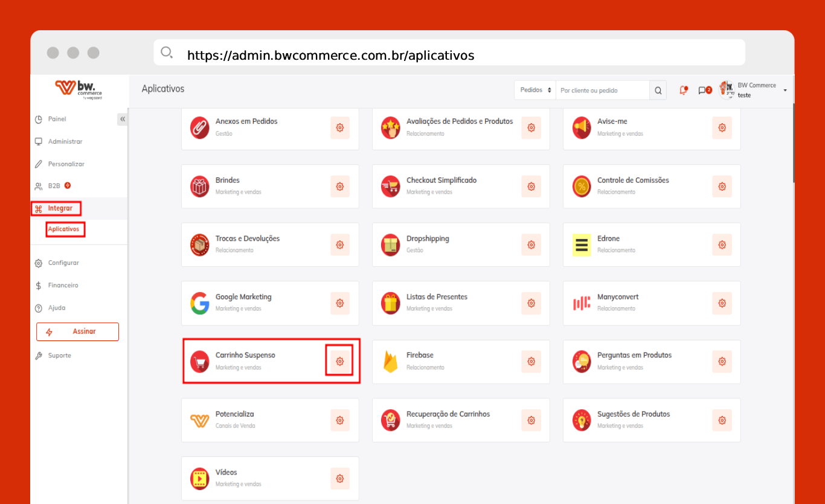This screenshot has width=825, height=504.
Task: Click the Brindes gift box icon
Action: pos(200,187)
